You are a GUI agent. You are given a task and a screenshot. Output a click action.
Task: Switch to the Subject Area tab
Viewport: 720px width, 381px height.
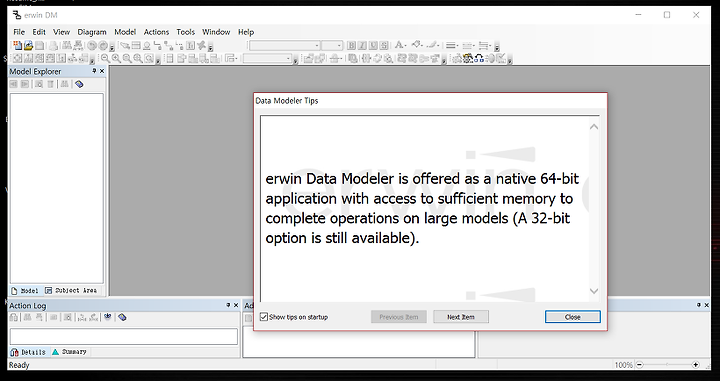[x=71, y=291]
